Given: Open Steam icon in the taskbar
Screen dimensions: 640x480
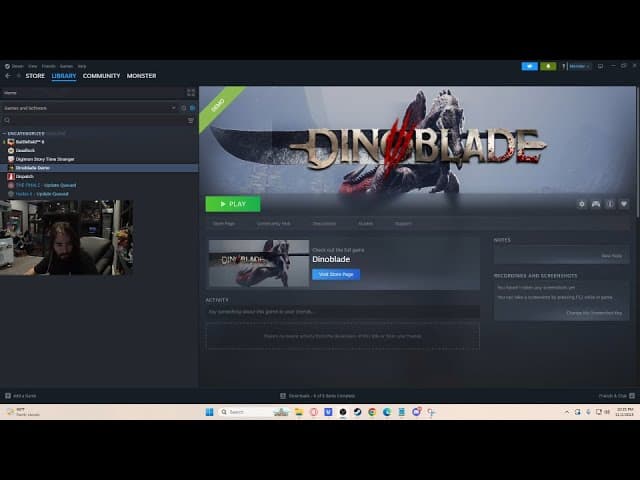Looking at the screenshot, I should [x=358, y=412].
